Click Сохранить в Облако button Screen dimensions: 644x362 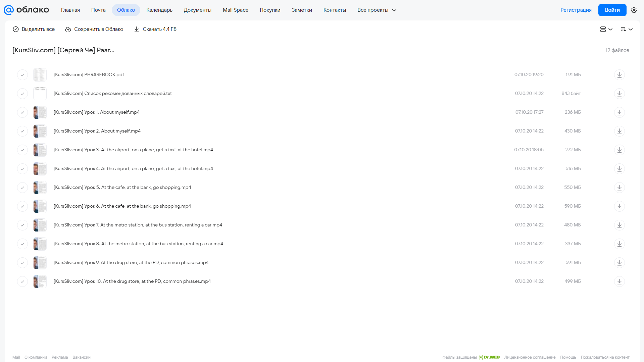pyautogui.click(x=94, y=29)
